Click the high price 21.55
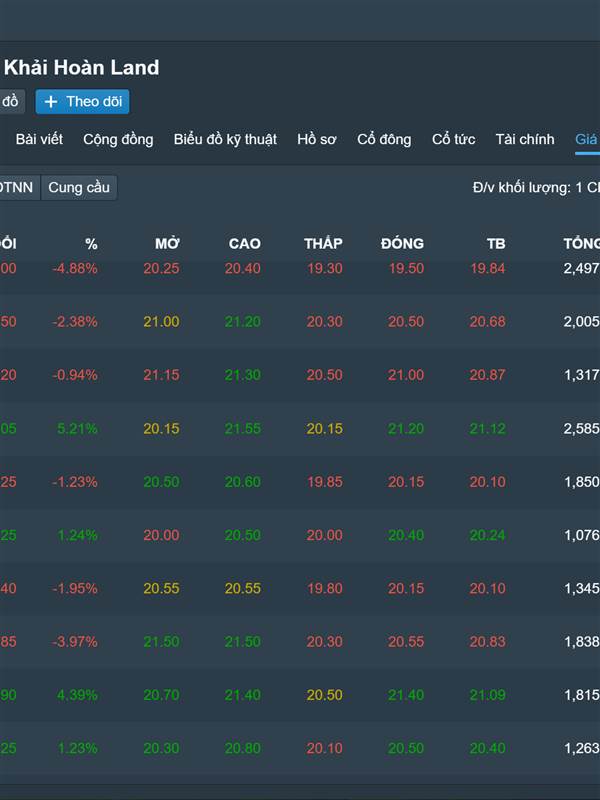Screen dimensions: 600x800 click(243, 429)
